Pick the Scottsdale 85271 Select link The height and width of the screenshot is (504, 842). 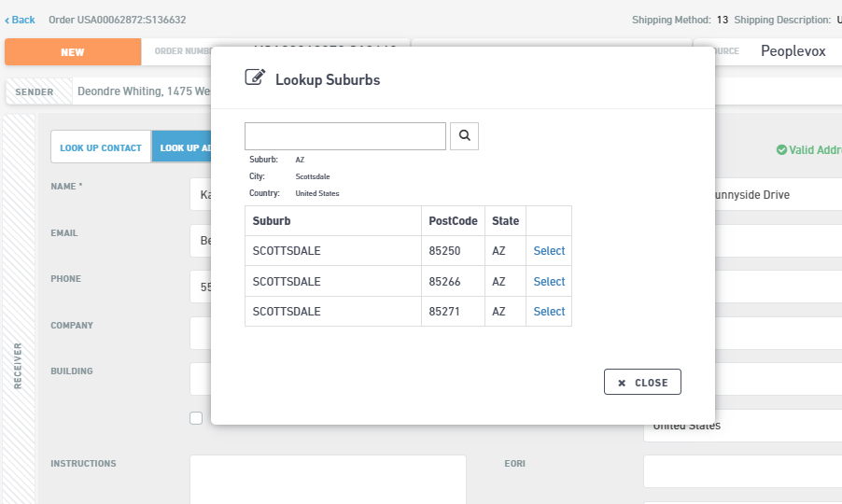[x=549, y=312]
